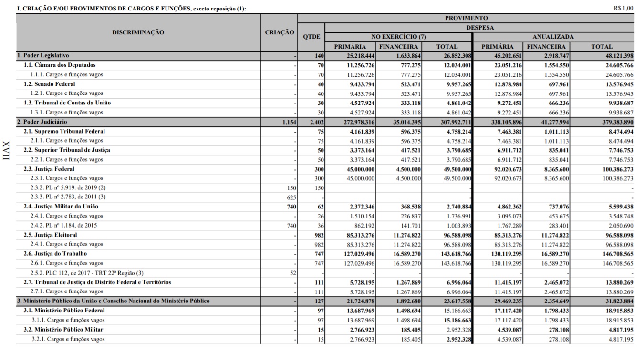The height and width of the screenshot is (353, 644).
Task: Click the NO EXERCÍCIO (7) header
Action: (398, 37)
